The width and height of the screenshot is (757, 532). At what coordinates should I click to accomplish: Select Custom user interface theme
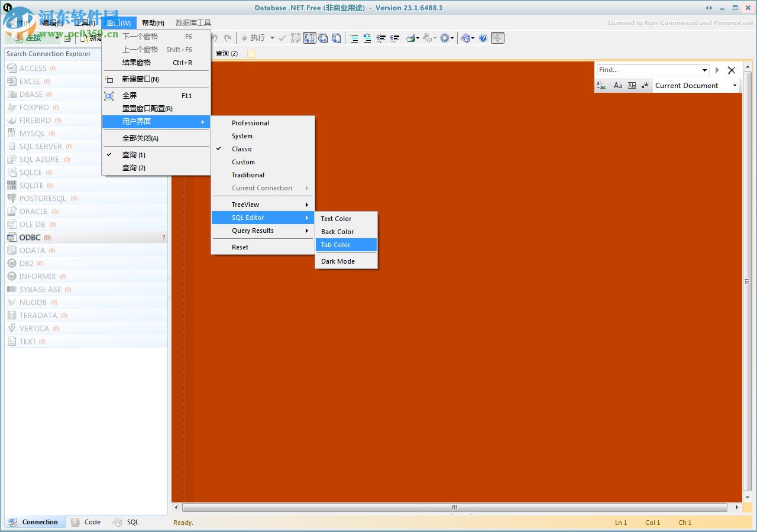[263, 162]
